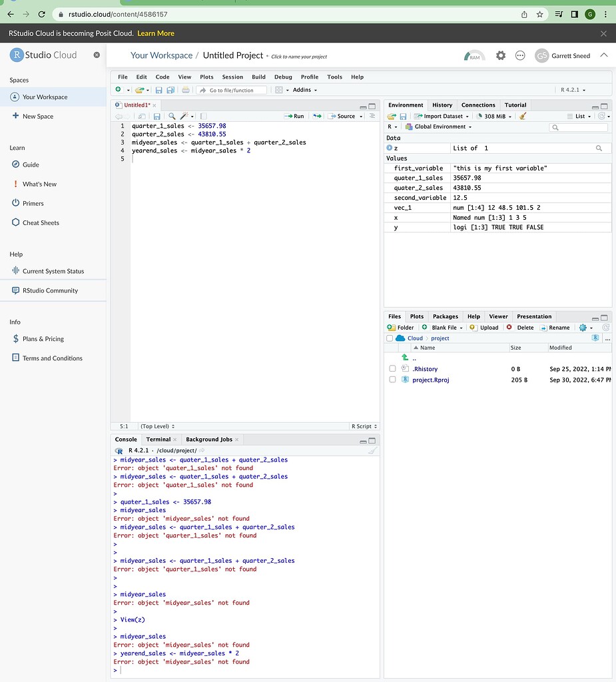The height and width of the screenshot is (682, 616).
Task: Click the editor's magnifier Find/Replace icon
Action: (x=172, y=116)
